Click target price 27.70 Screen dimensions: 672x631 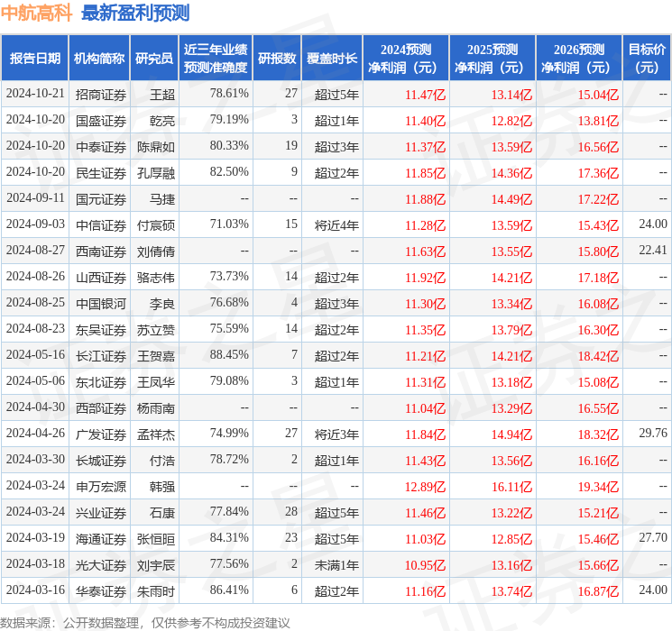(653, 537)
